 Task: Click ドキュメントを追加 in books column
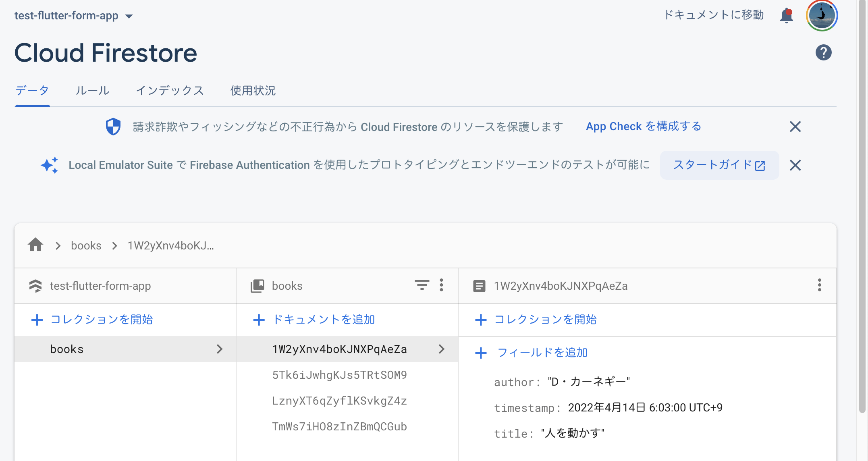314,320
